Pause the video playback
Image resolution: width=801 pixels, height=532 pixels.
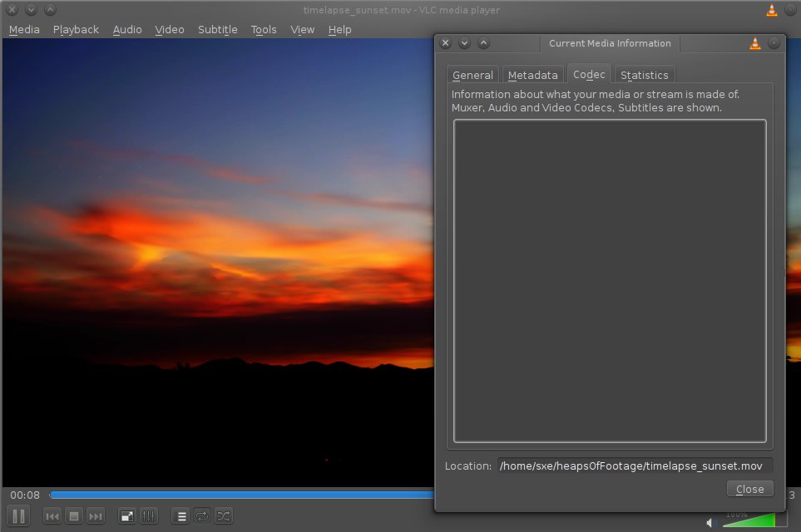tap(19, 516)
